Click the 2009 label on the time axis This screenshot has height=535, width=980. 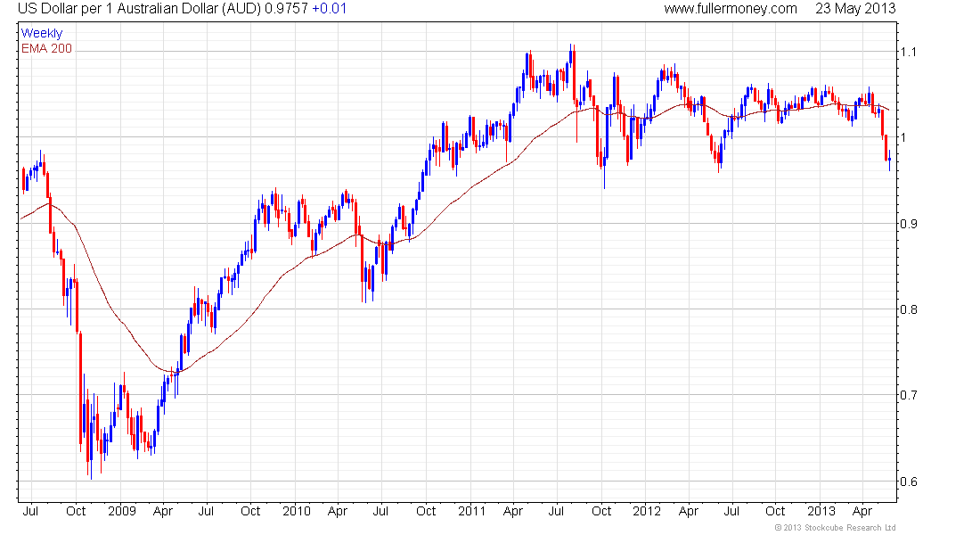click(122, 511)
